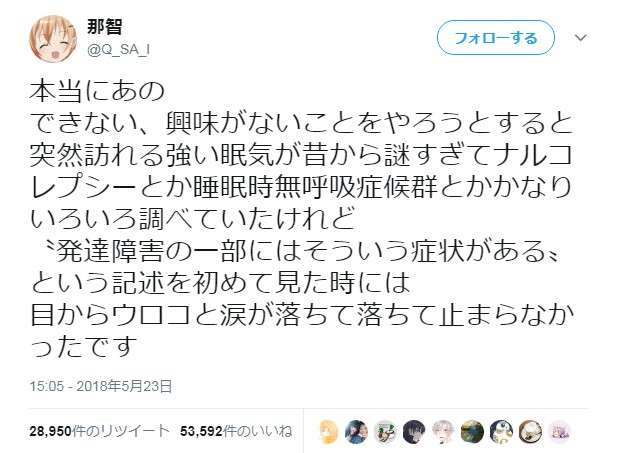
Task: Select the third liker avatar with green drawing
Action: coord(385,431)
